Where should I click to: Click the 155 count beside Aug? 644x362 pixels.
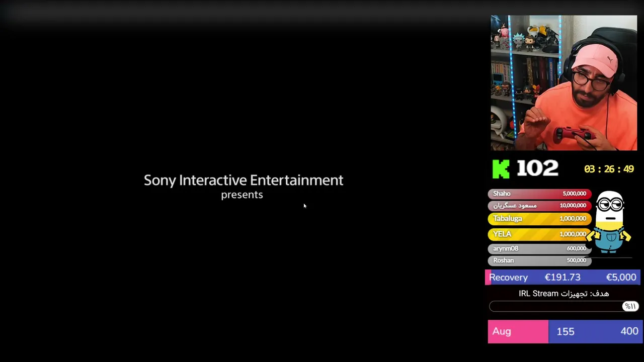[x=566, y=331]
